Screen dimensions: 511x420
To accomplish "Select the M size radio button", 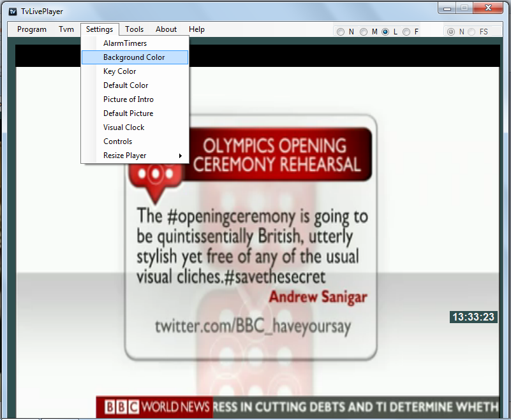I will coord(364,32).
